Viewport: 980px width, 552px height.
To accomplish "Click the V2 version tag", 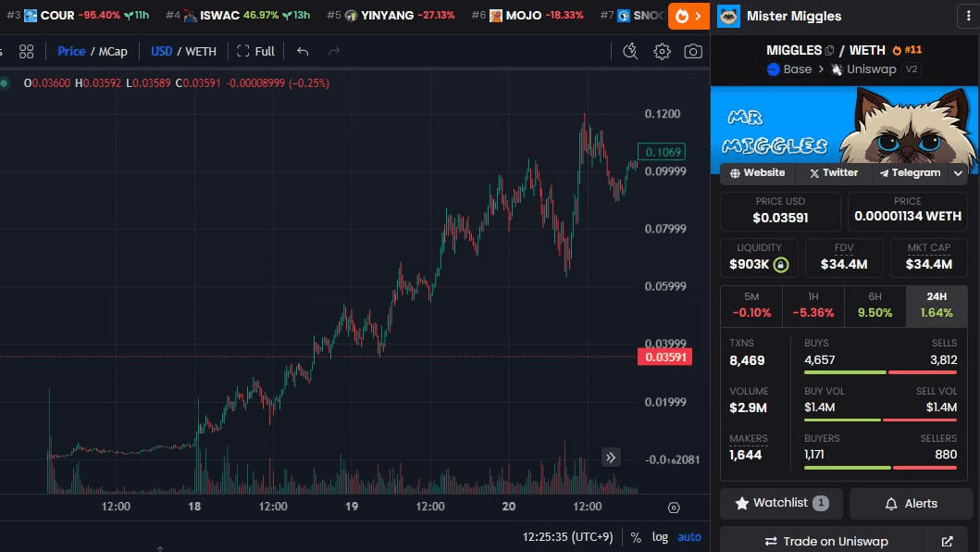I will point(912,69).
